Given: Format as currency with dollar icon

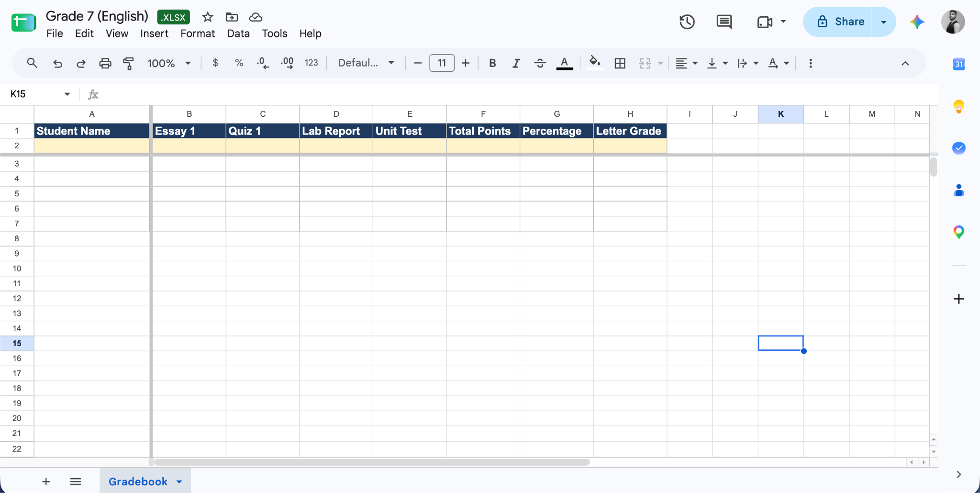Looking at the screenshot, I should [215, 63].
